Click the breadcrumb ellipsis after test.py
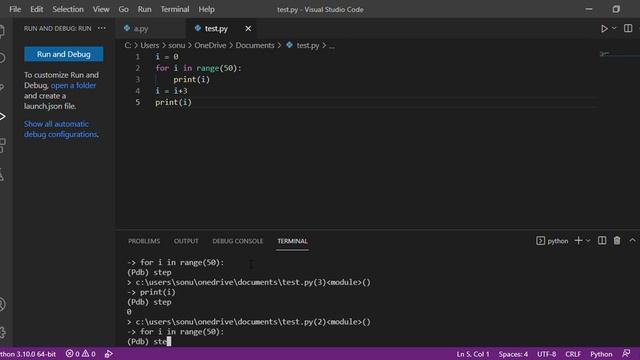Viewport: 640px width, 360px height. click(x=332, y=46)
